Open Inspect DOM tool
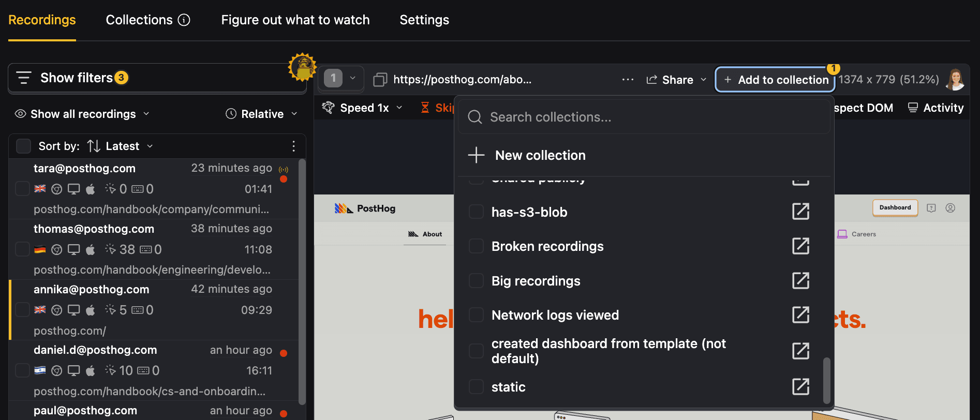Image resolution: width=980 pixels, height=420 pixels. 863,108
